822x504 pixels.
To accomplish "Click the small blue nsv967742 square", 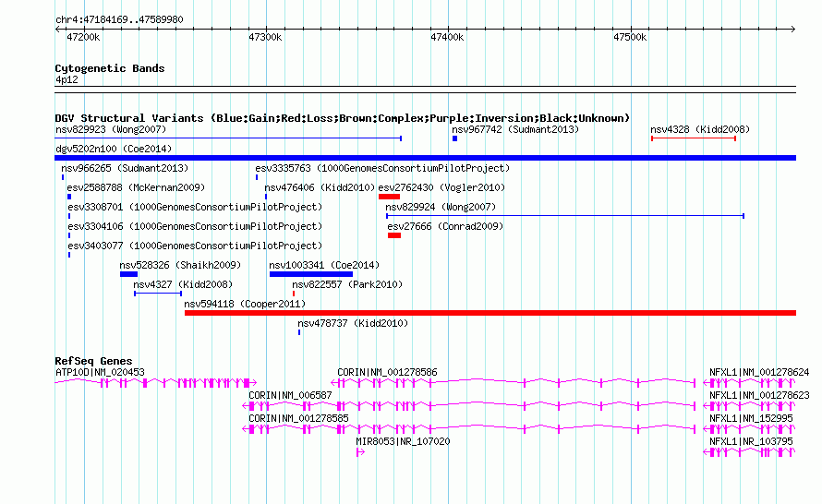I will (x=455, y=138).
